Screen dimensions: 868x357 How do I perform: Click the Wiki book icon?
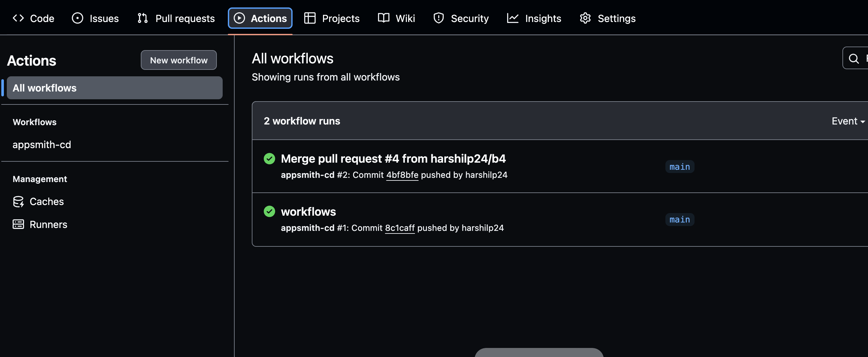[384, 18]
